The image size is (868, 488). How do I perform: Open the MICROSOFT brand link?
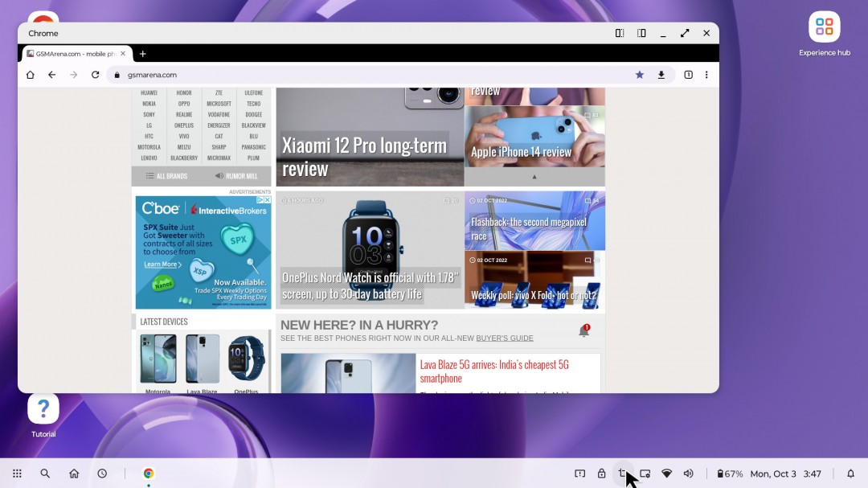[x=219, y=104]
